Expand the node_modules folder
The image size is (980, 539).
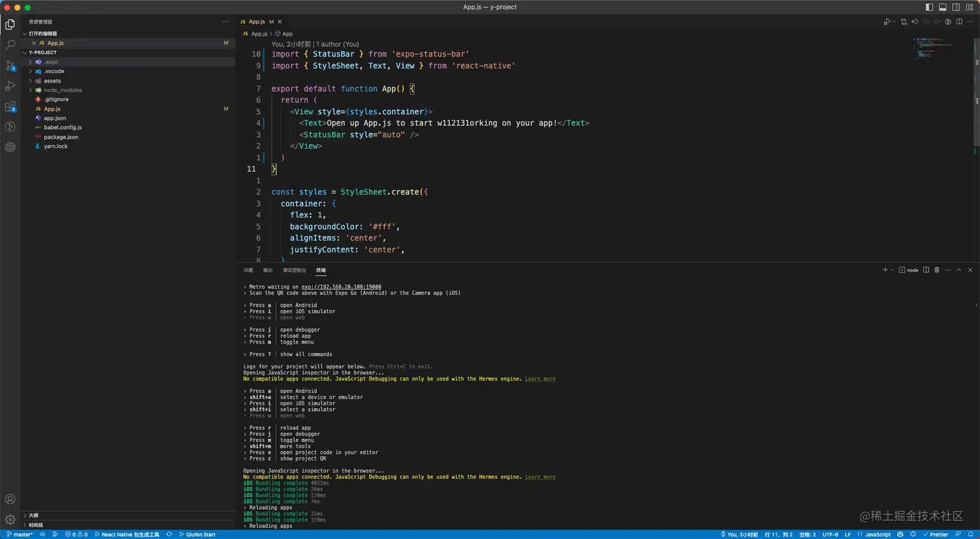coord(63,90)
